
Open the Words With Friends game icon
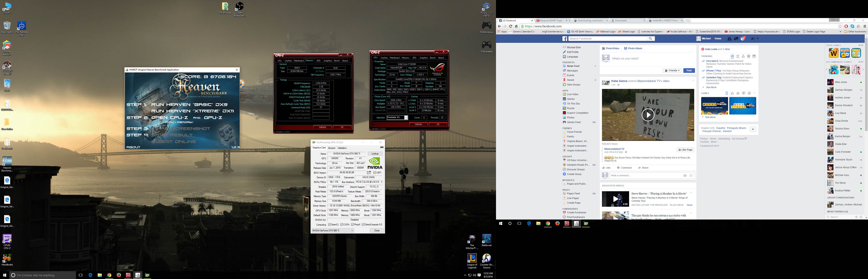pyautogui.click(x=834, y=53)
